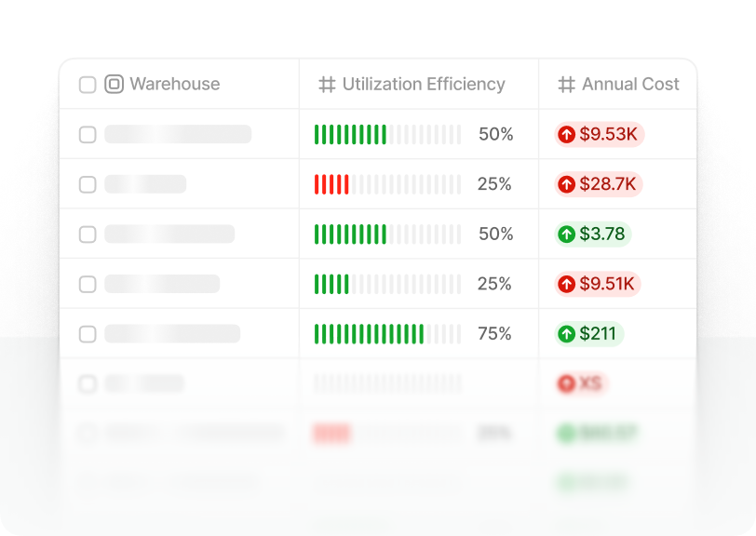Click red up-arrow icon on $9.51K
756x536 pixels.
pos(566,284)
